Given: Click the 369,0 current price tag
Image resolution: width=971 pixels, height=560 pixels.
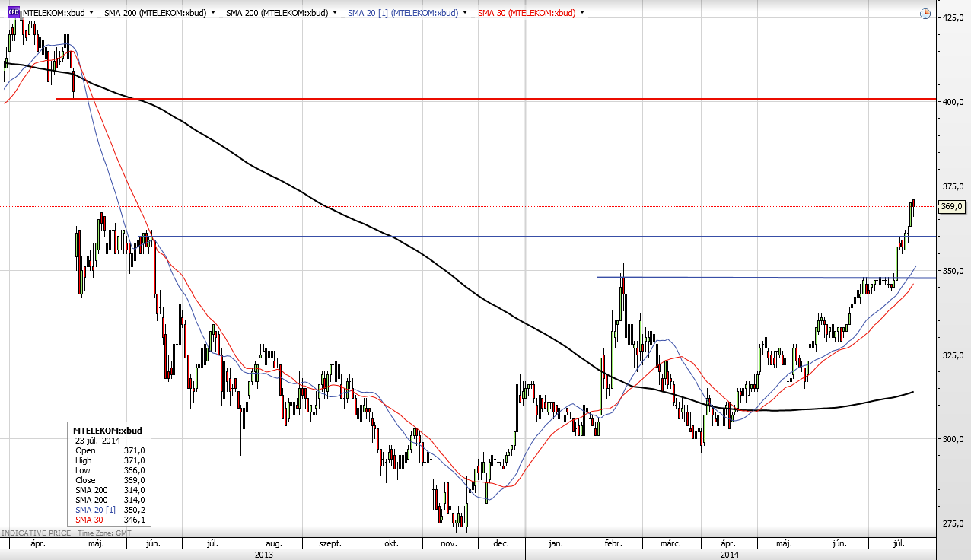Looking at the screenshot, I should coord(952,206).
